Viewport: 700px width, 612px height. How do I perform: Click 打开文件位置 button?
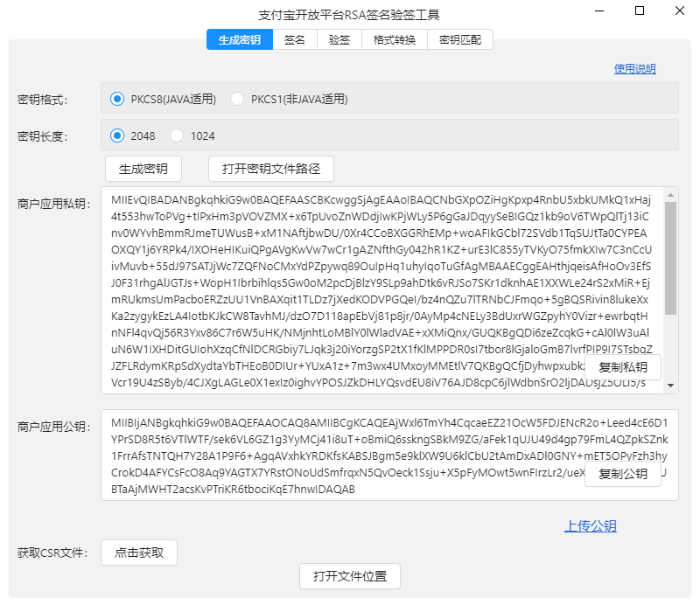tap(349, 576)
